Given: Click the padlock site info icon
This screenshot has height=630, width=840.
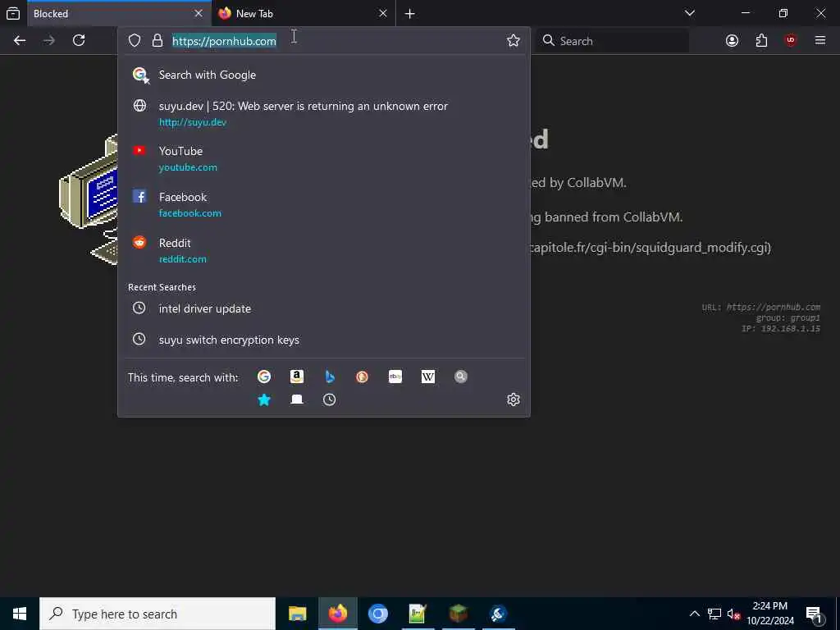Looking at the screenshot, I should [x=157, y=41].
